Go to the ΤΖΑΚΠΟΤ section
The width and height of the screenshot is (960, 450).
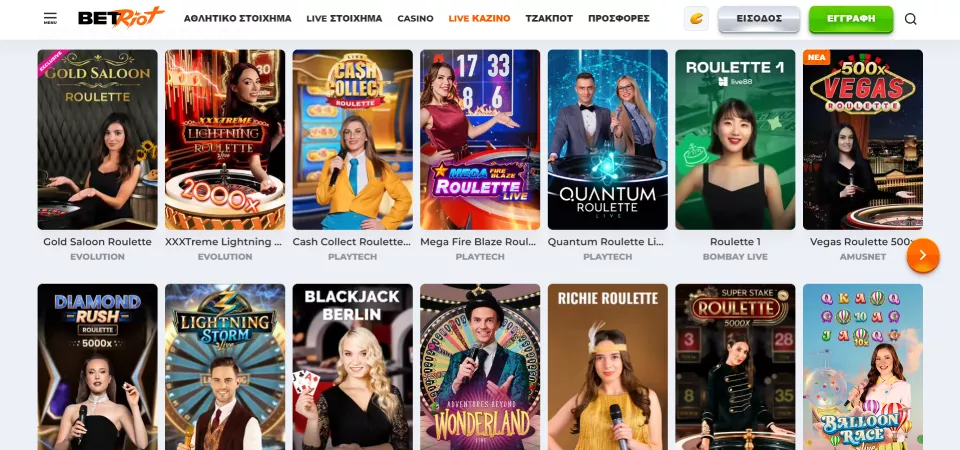coord(549,18)
